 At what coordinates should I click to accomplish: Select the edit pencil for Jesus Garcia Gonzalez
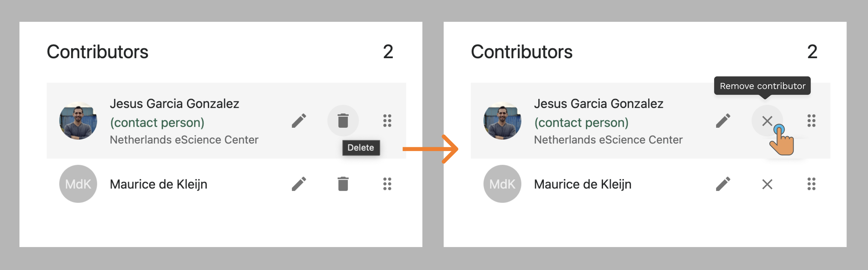pyautogui.click(x=299, y=120)
